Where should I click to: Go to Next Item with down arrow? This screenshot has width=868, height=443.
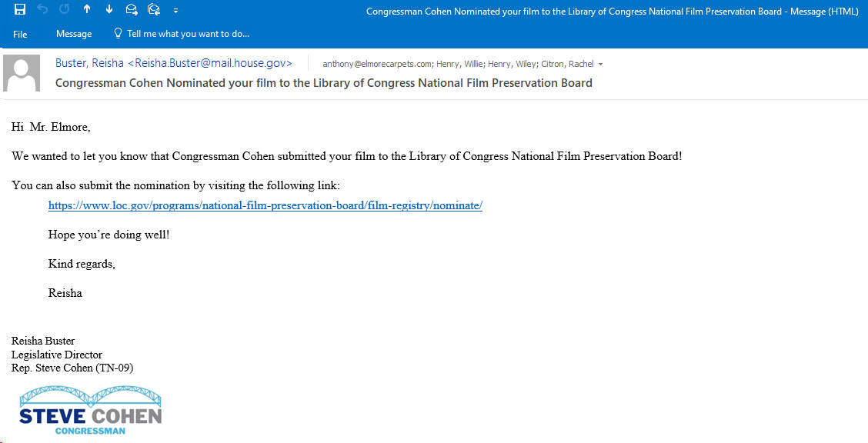tap(109, 9)
